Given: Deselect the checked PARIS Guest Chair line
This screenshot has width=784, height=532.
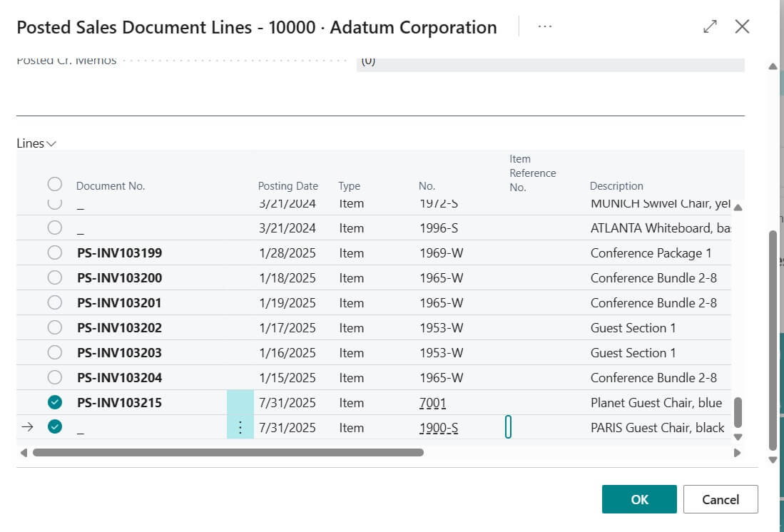Looking at the screenshot, I should (55, 427).
